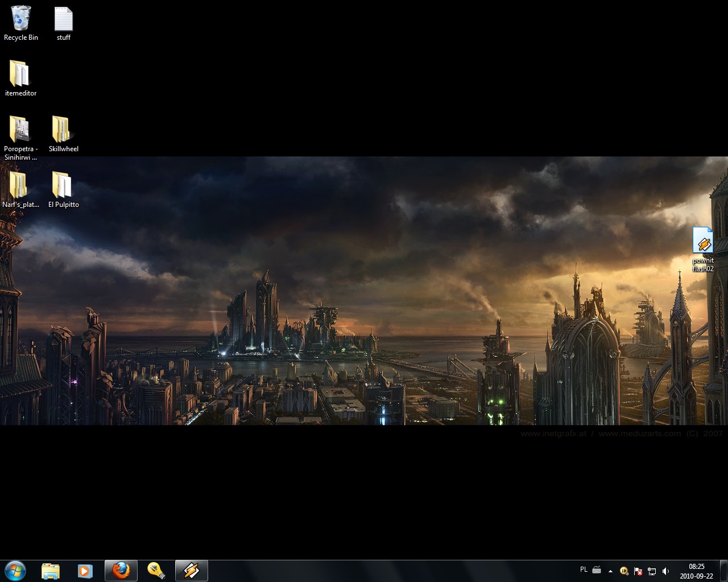Open Windows Explorer from the taskbar
728x582 pixels.
(51, 571)
